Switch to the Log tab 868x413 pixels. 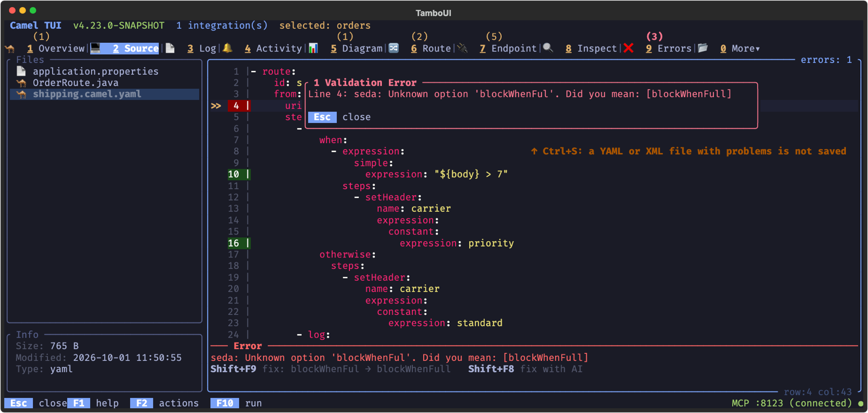coord(201,48)
